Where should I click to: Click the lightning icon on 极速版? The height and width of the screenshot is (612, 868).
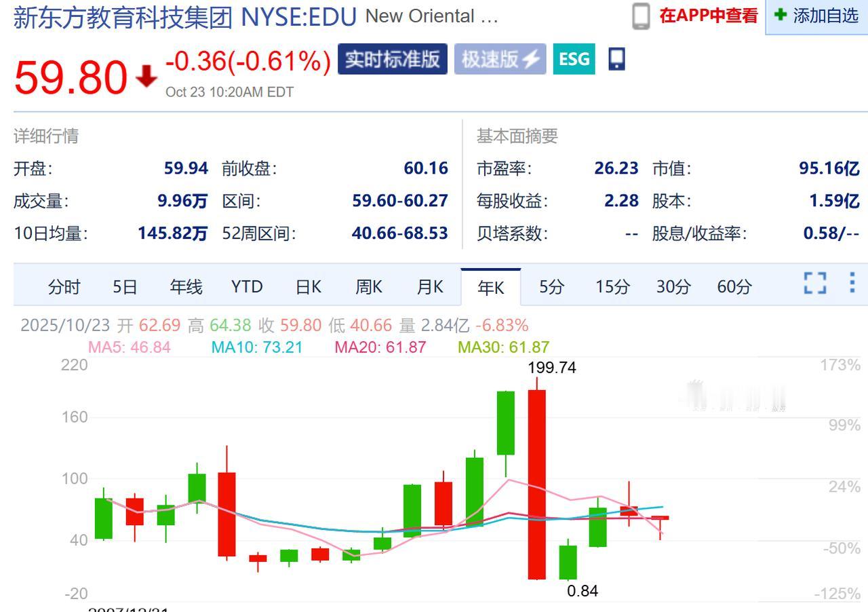point(530,60)
